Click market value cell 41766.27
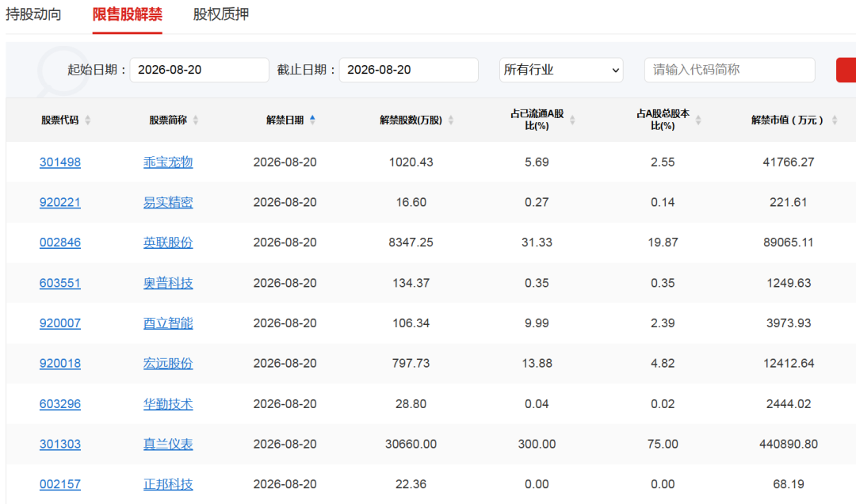Screen dimensions: 856x504 789,162
